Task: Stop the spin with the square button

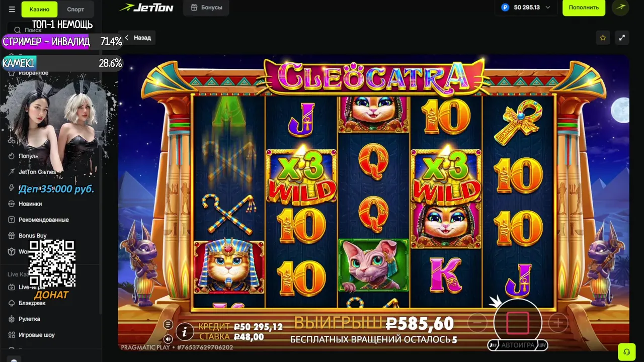Action: pyautogui.click(x=518, y=323)
